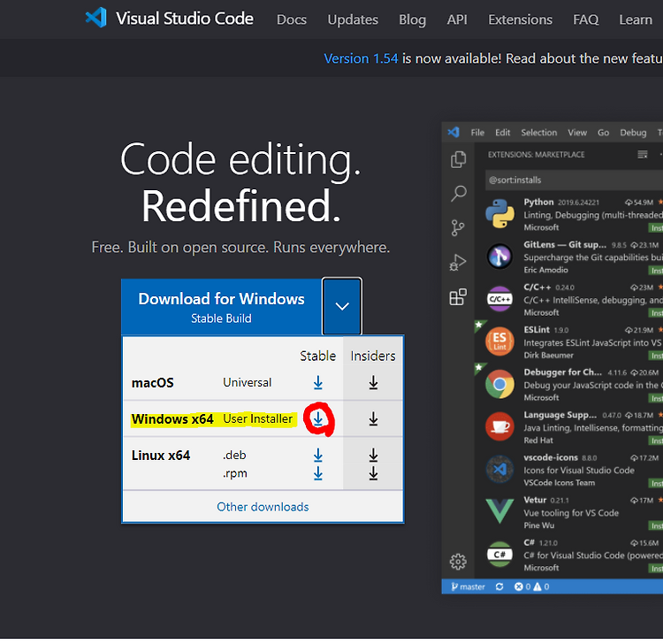Click the vscode-icons extension icon
Screen dimensions: 663x644
(499, 469)
